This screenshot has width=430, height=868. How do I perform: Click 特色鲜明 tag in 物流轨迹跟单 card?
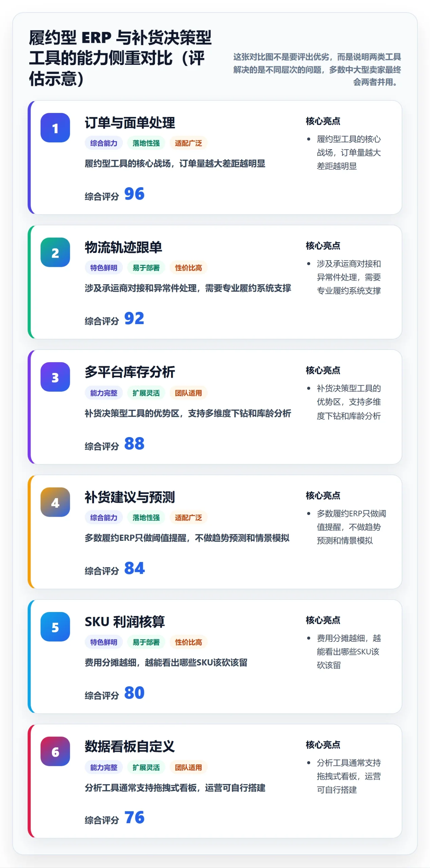[104, 268]
